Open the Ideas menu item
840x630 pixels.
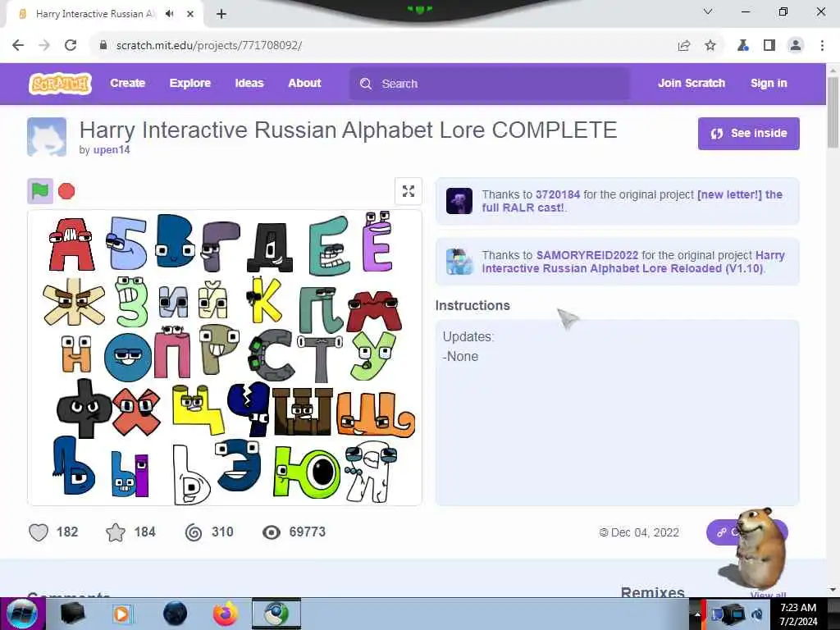pyautogui.click(x=249, y=83)
